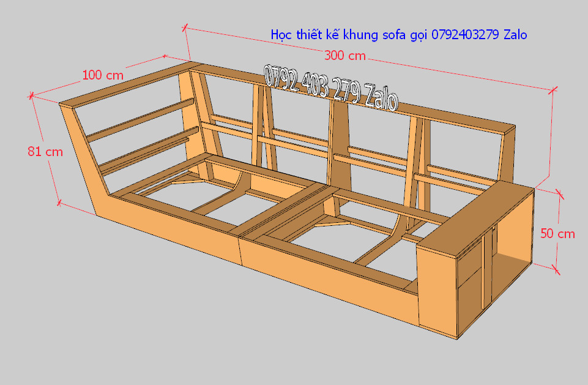Select the 300 cm dimension label

344,56
